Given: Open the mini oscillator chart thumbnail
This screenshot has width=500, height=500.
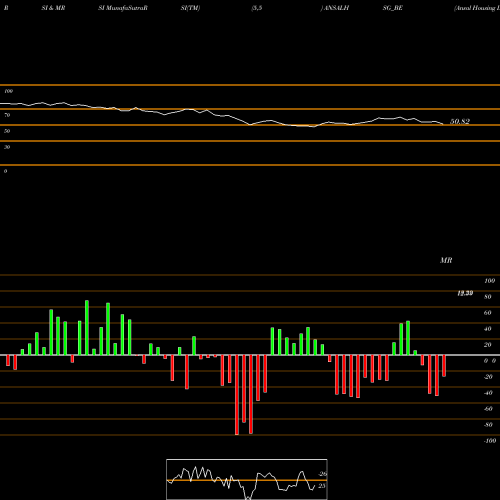Looking at the screenshot, I should point(247,479).
